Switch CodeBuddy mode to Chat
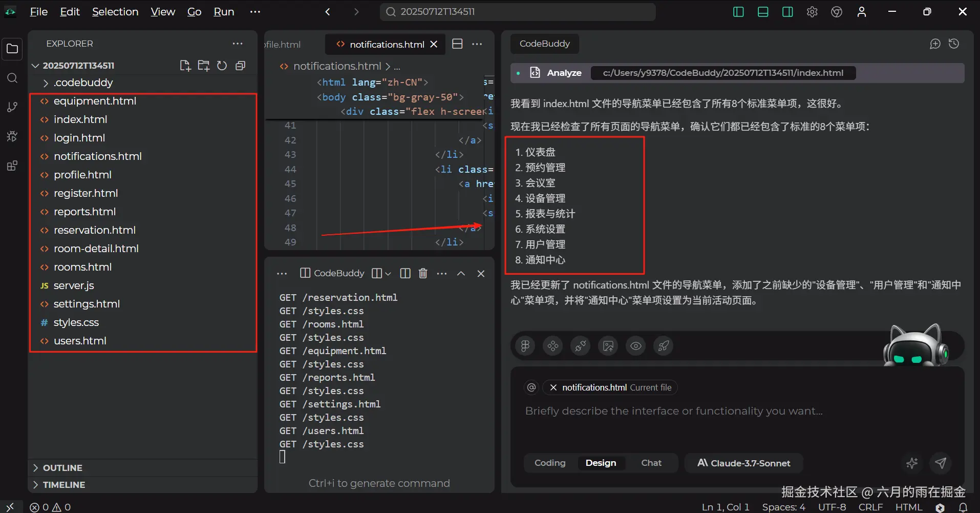 (651, 463)
